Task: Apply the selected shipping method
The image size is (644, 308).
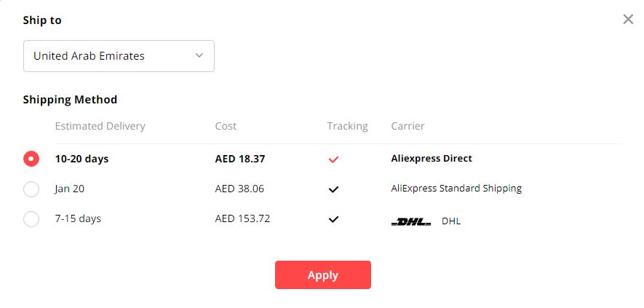Action: [x=323, y=275]
